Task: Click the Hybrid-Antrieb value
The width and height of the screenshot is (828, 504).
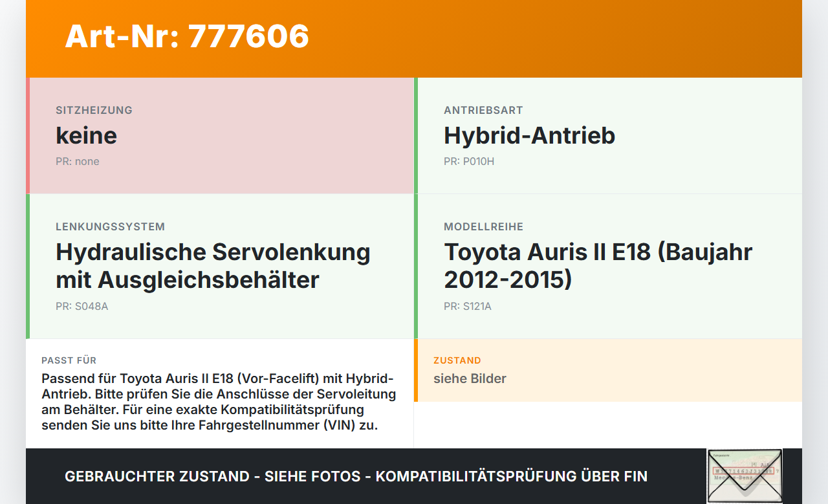Action: pos(529,135)
